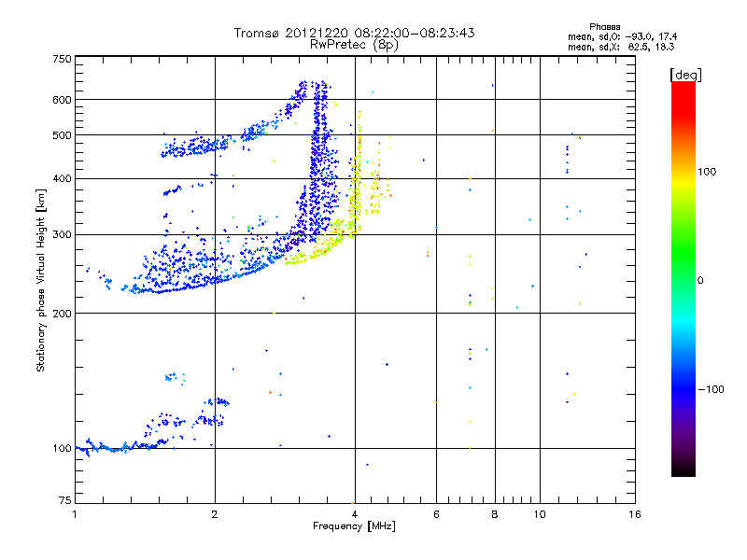Click the 'Stationary phase Virtual Height [km]' y-axis label
The width and height of the screenshot is (747, 560).
point(41,280)
